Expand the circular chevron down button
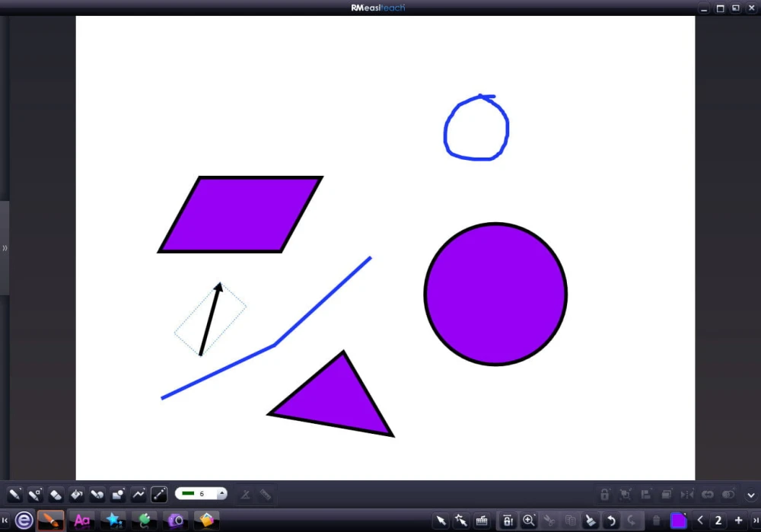Screen dimensions: 761x532 click(751, 495)
